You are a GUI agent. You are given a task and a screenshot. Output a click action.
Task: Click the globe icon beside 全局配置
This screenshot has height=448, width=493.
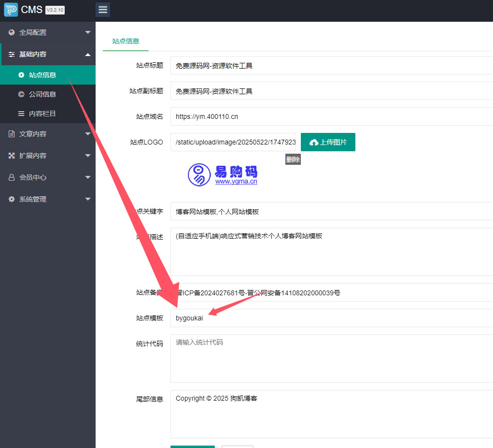tap(11, 32)
